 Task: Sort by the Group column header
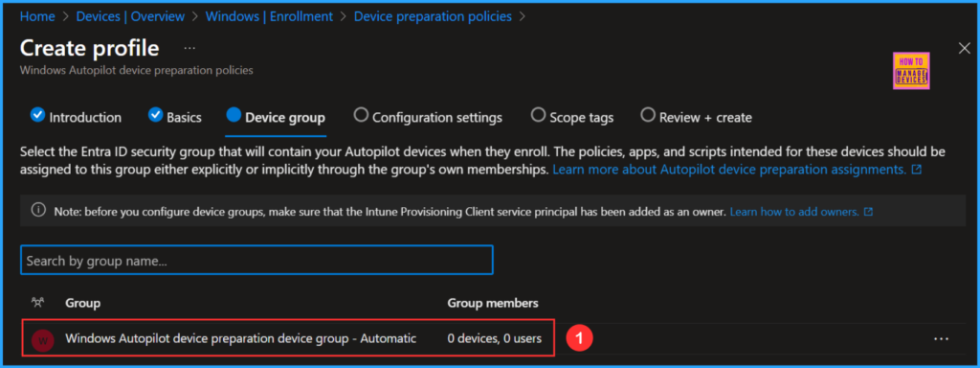click(x=83, y=304)
